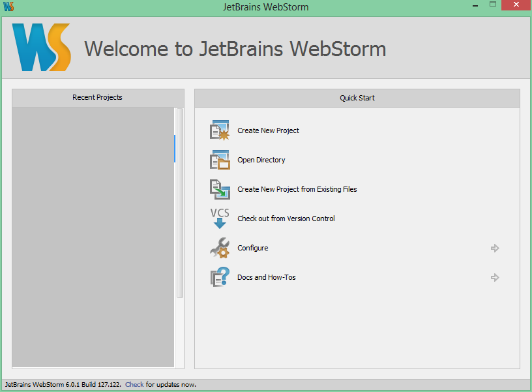
Task: Maximize the WebStorm window
Action: tap(493, 5)
